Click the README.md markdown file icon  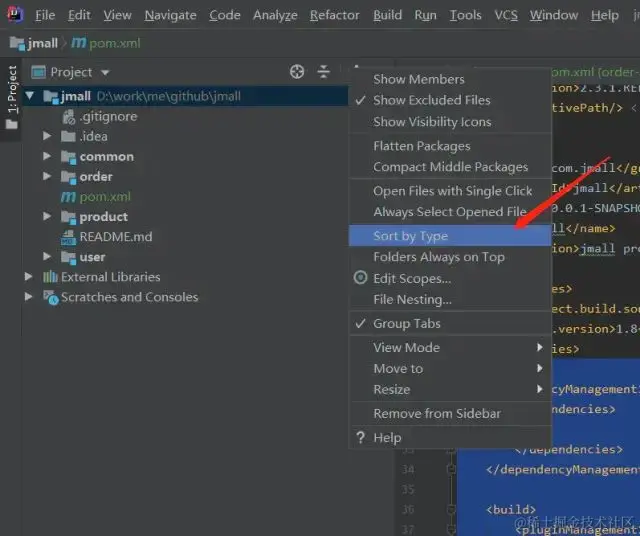click(68, 237)
